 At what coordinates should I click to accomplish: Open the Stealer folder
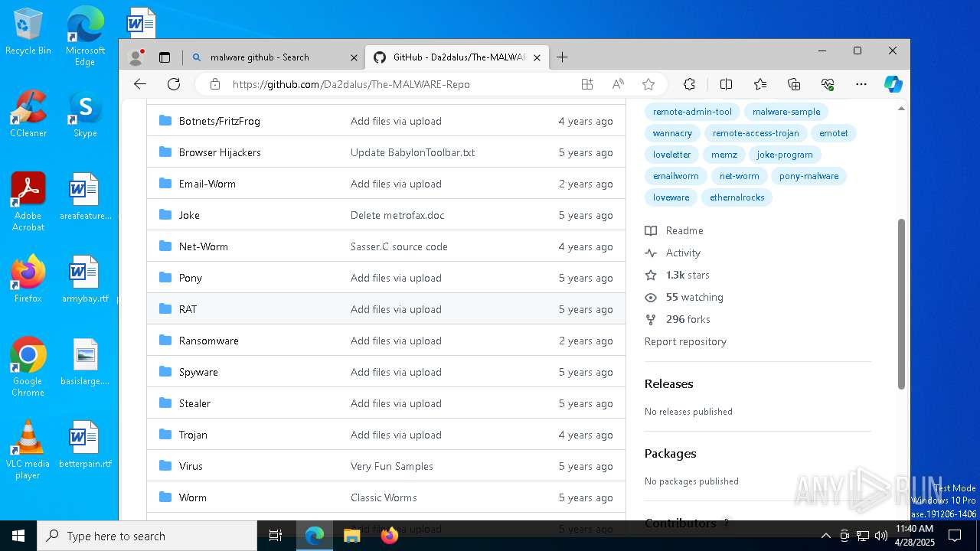pos(194,403)
